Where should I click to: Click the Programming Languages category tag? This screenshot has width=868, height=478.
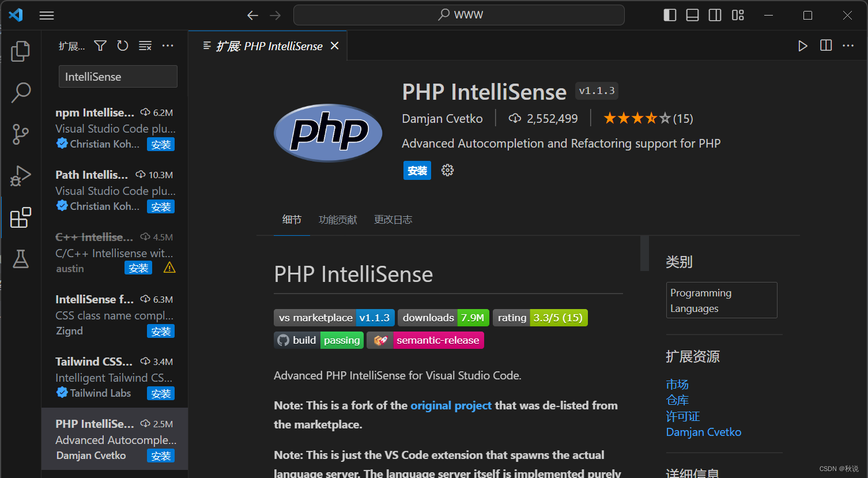(x=722, y=300)
